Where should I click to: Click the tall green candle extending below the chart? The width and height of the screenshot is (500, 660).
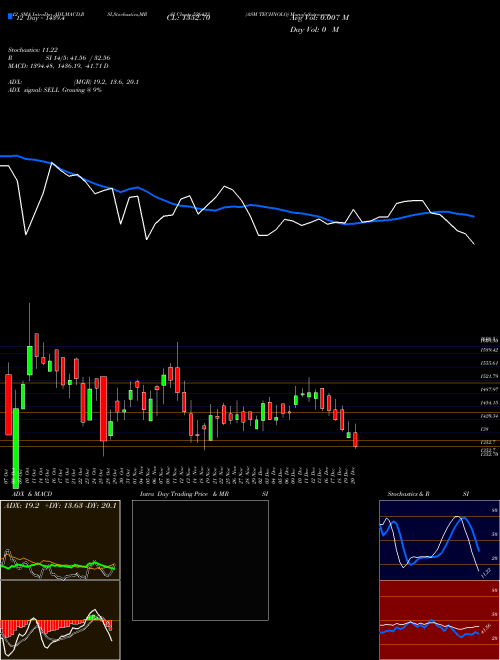pyautogui.click(x=16, y=448)
